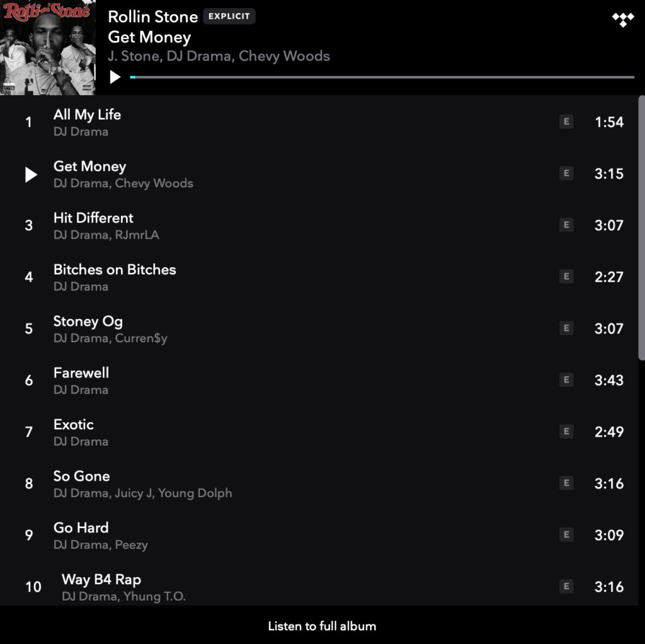Click the track list vertical scrollbar
Viewport: 645px width, 644px height.
point(642,228)
